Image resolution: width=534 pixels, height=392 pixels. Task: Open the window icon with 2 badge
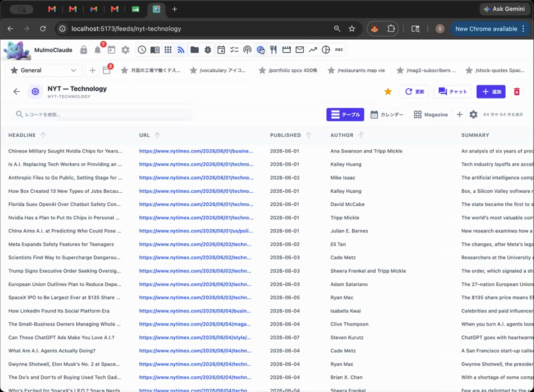click(x=107, y=70)
